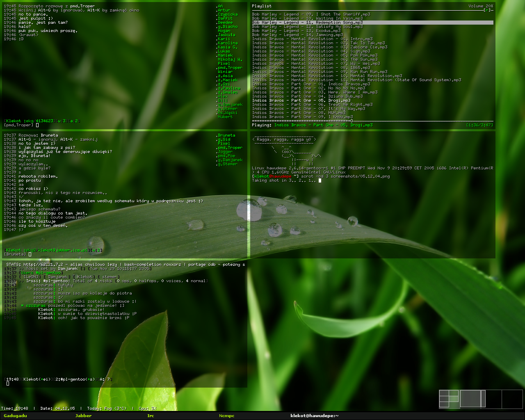Focus the irssi input line below the status bar
The image size is (525, 420).
(126, 383)
